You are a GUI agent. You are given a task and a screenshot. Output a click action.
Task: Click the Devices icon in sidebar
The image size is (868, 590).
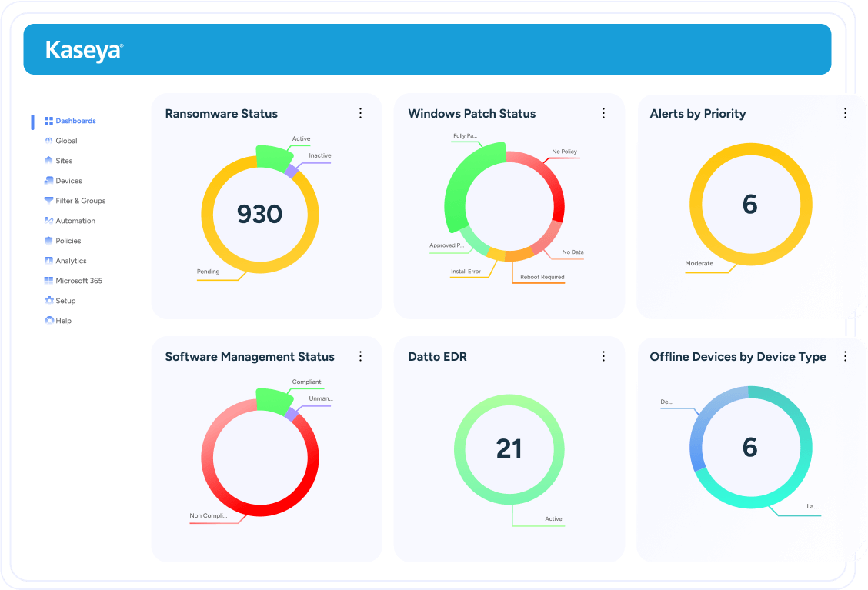(x=48, y=181)
